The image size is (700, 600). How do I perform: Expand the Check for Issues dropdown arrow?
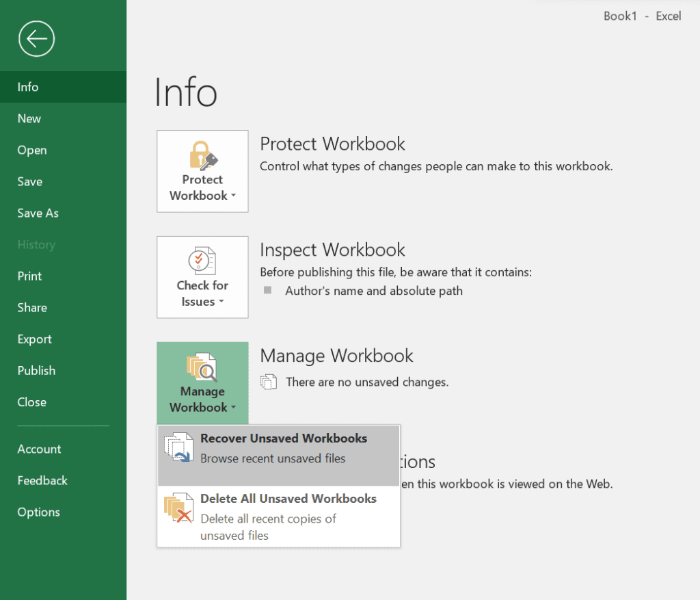point(221,302)
